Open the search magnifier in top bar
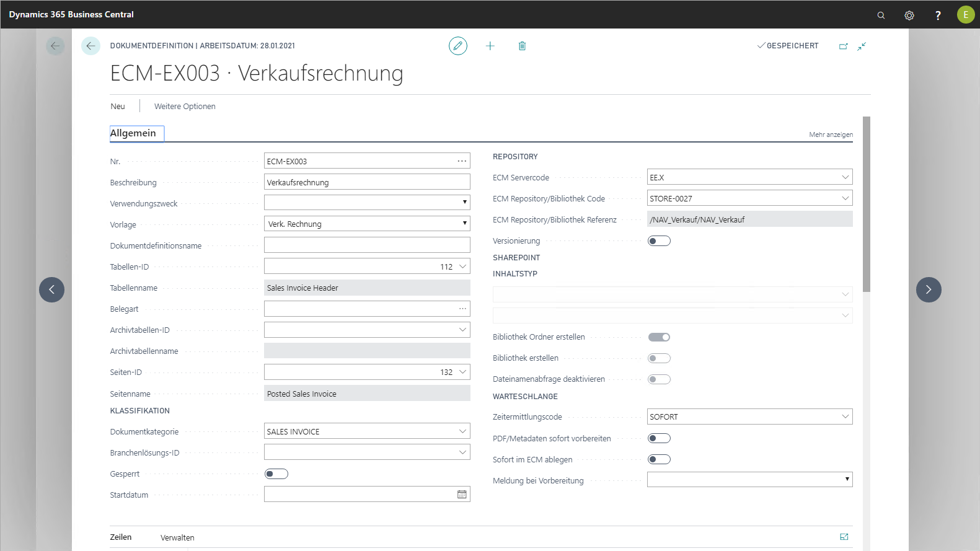 (x=881, y=15)
